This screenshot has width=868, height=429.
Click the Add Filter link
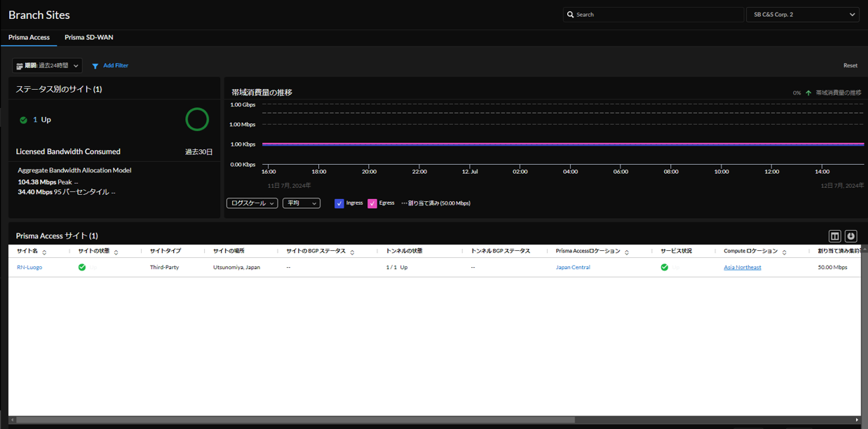116,66
